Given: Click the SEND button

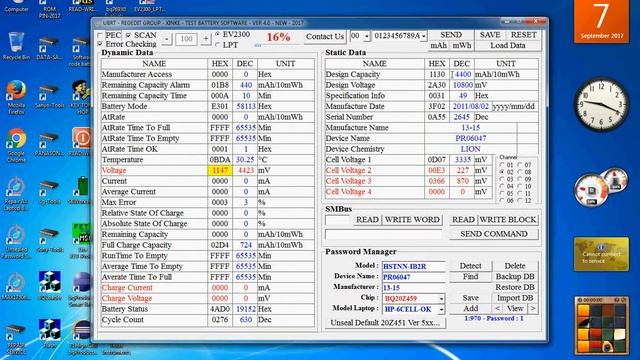Looking at the screenshot, I should click(451, 35).
